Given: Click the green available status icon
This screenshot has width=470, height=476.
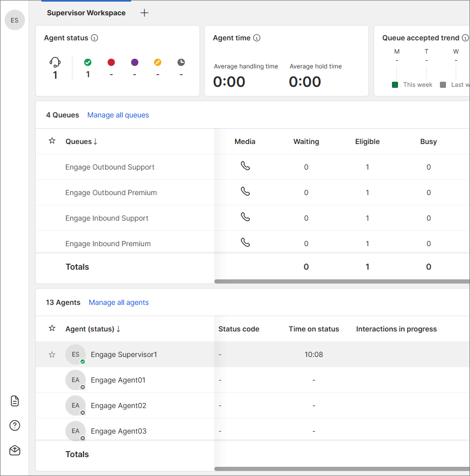Looking at the screenshot, I should point(88,62).
